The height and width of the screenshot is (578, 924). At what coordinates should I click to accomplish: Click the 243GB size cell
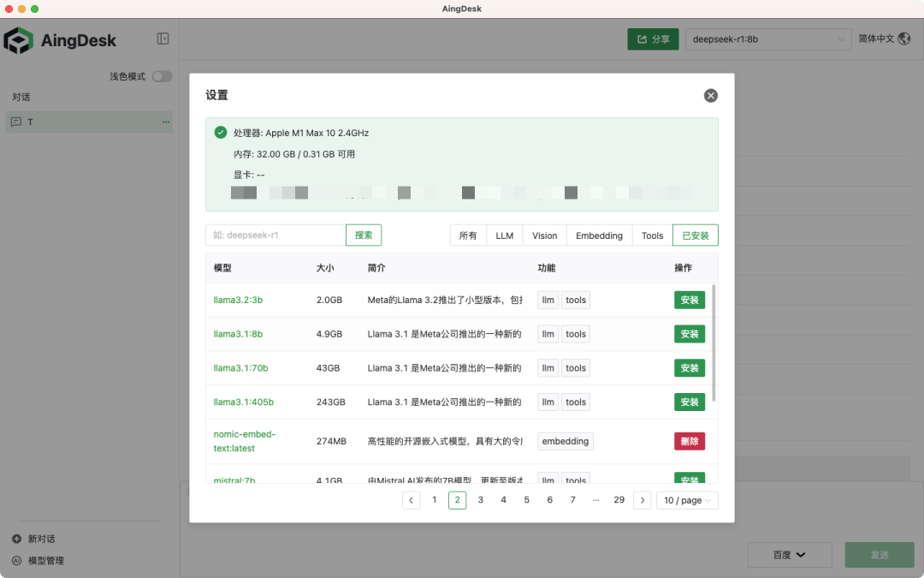(330, 402)
